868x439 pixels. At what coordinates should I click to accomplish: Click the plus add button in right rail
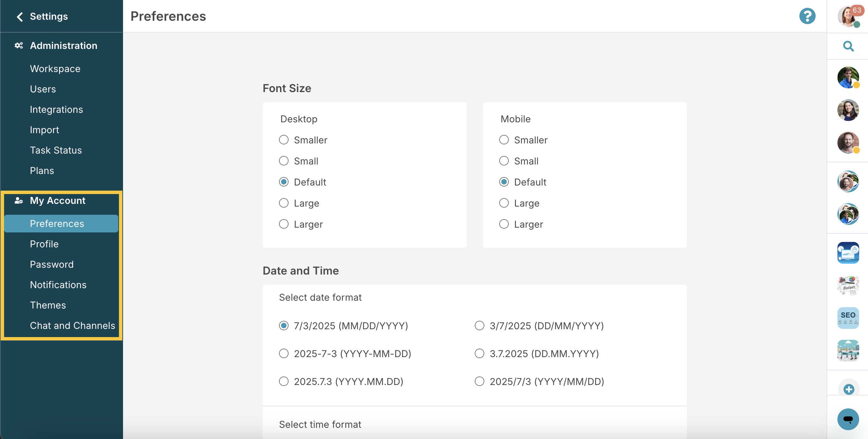click(x=849, y=389)
